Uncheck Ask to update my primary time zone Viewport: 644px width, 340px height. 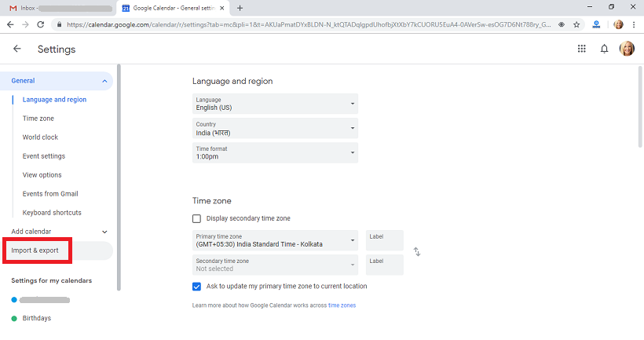click(x=196, y=286)
